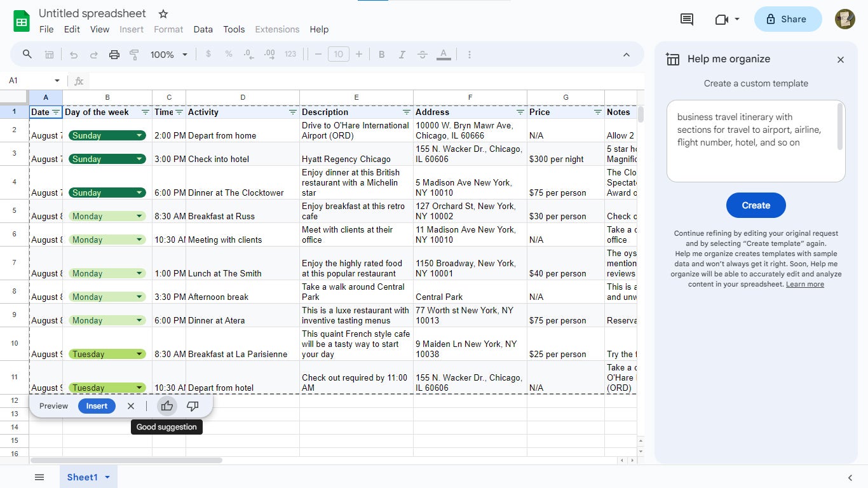
Task: Star the Untitled spreadsheet
Action: tap(163, 13)
